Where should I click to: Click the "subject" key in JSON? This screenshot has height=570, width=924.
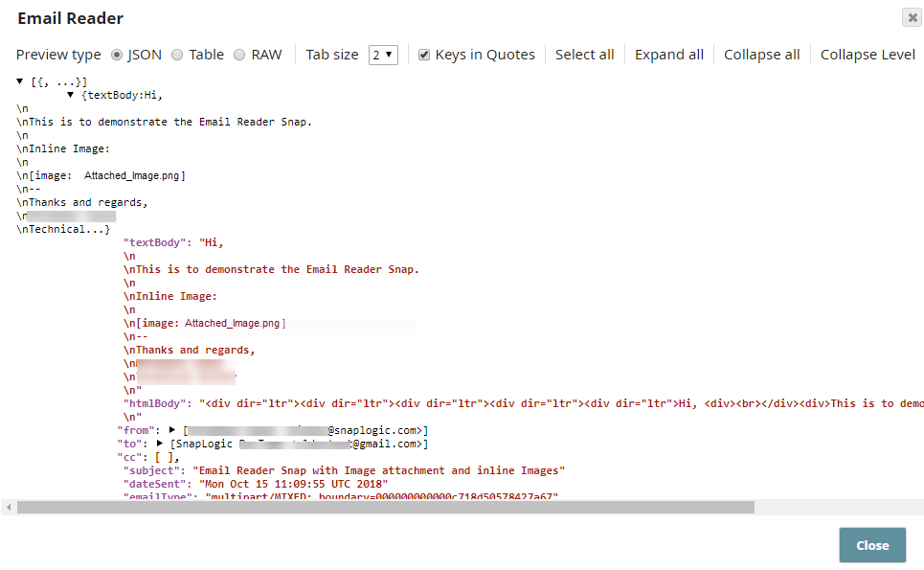[x=154, y=470]
